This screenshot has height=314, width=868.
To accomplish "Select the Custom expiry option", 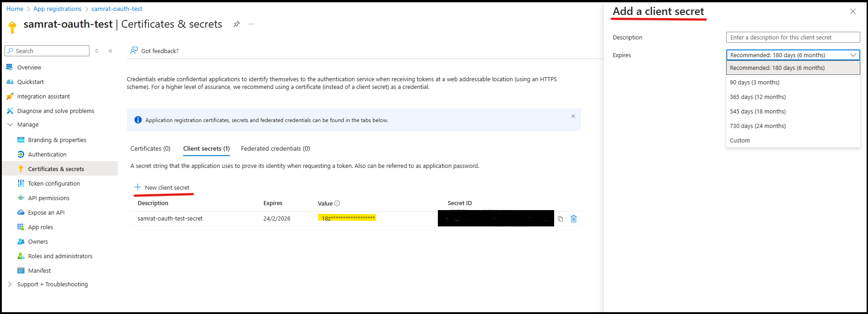I will coord(793,140).
